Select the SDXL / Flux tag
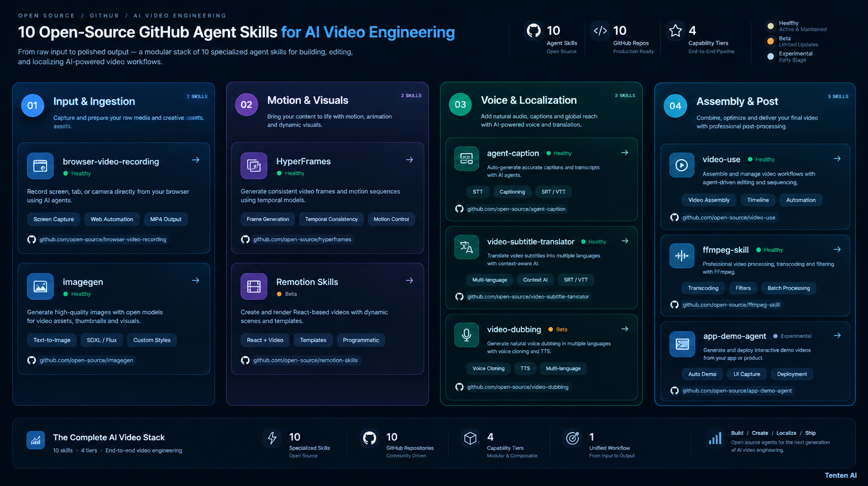This screenshot has width=868, height=486. point(101,340)
